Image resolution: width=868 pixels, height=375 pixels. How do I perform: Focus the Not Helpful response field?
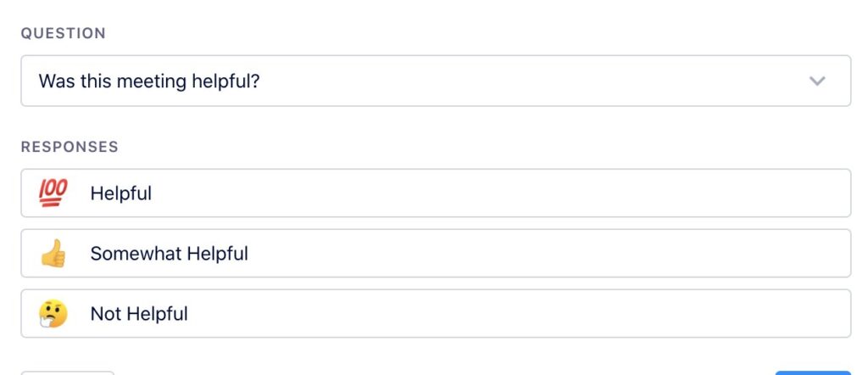[436, 314]
